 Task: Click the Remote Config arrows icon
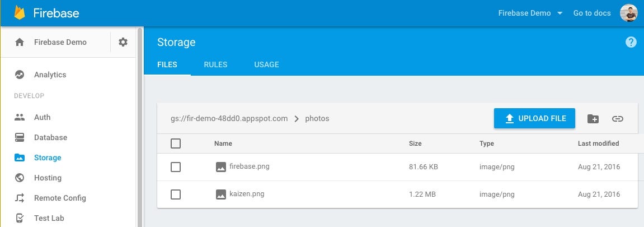click(x=20, y=198)
